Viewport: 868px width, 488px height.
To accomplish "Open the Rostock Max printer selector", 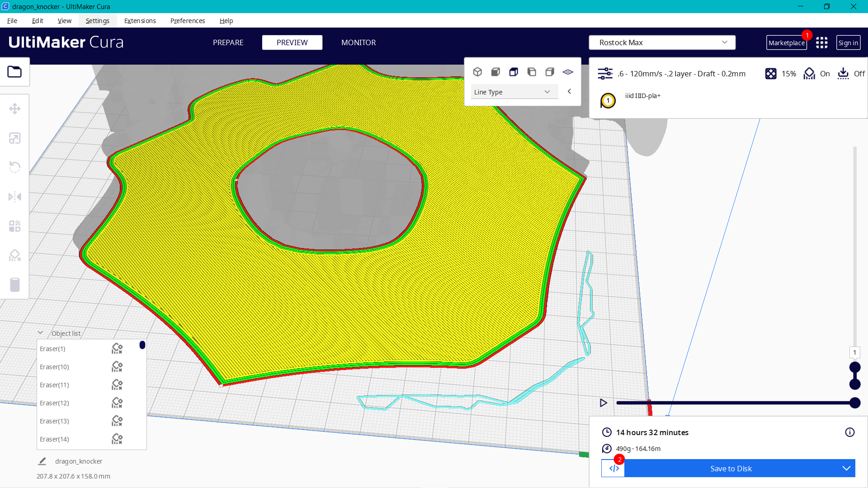I will [x=661, y=42].
